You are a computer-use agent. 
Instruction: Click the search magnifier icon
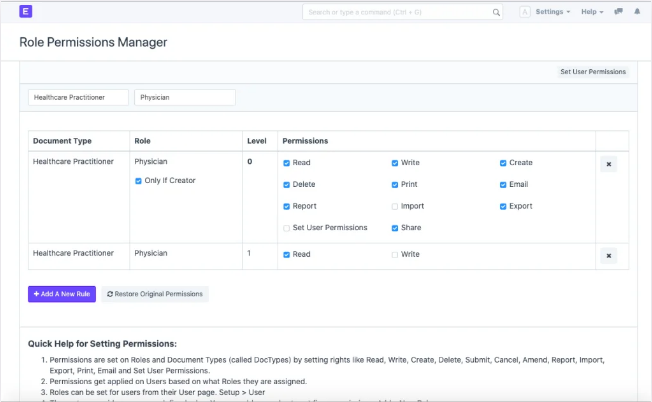pyautogui.click(x=496, y=13)
